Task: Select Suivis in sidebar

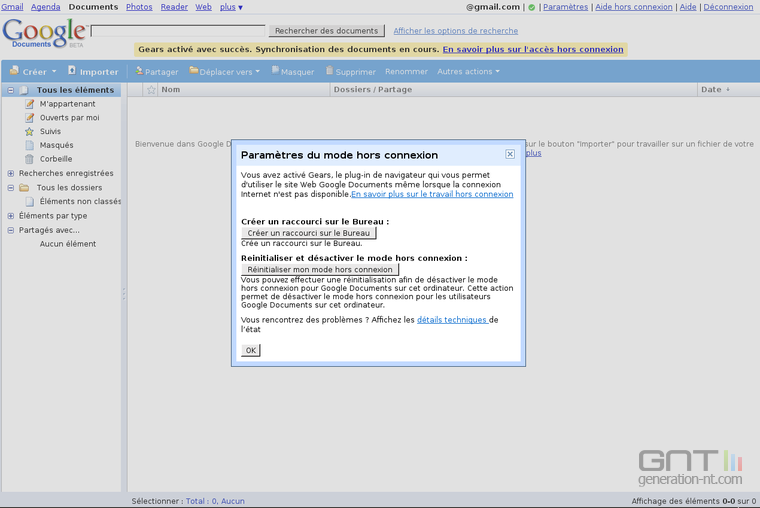Action: pos(50,131)
